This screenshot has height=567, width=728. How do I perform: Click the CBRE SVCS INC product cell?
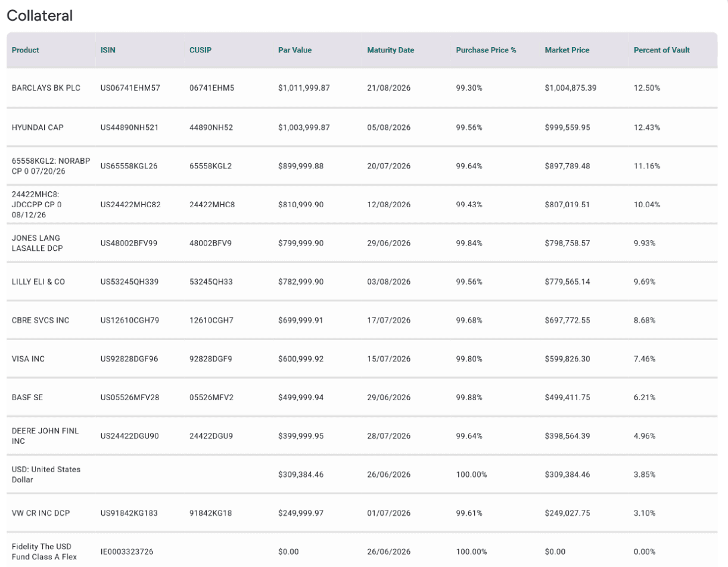(x=41, y=320)
